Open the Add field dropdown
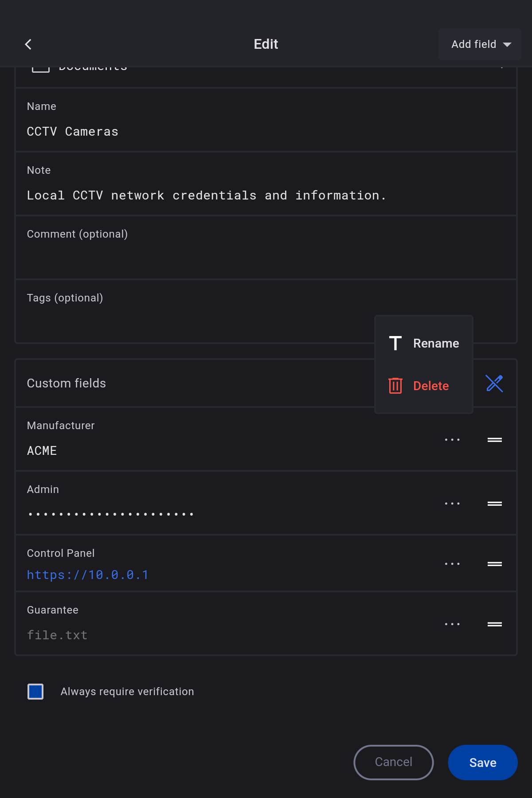The height and width of the screenshot is (798, 532). [x=480, y=44]
